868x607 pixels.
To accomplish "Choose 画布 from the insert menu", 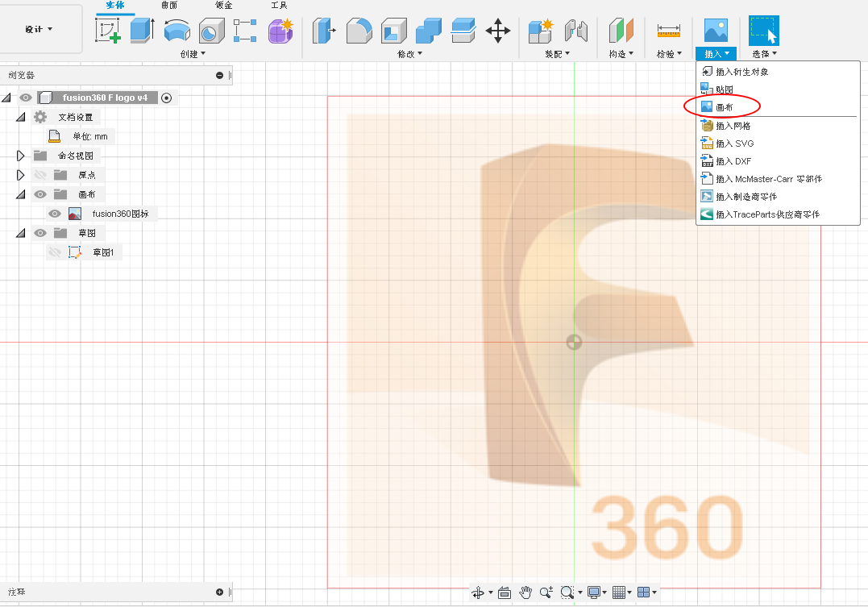I will [778, 107].
